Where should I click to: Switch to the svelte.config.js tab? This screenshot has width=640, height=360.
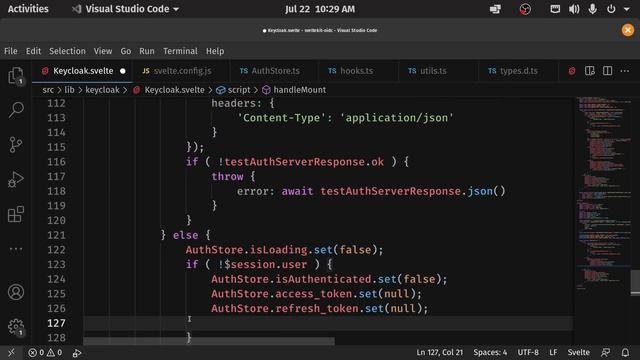182,71
